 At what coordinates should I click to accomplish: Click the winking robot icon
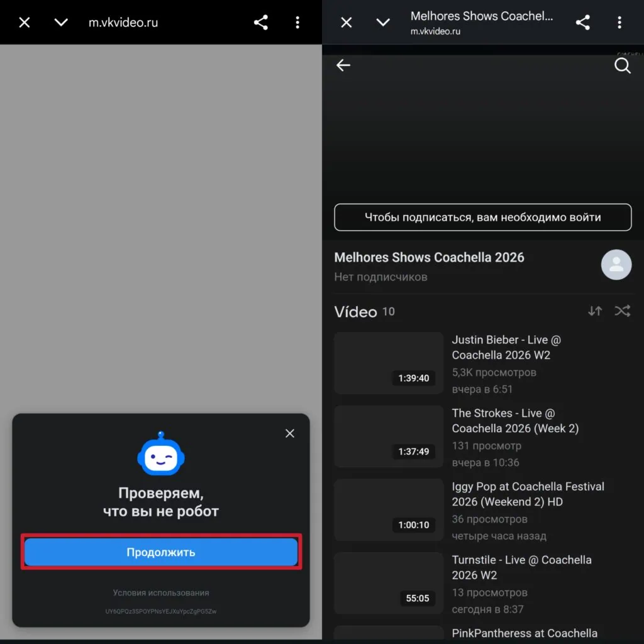161,454
